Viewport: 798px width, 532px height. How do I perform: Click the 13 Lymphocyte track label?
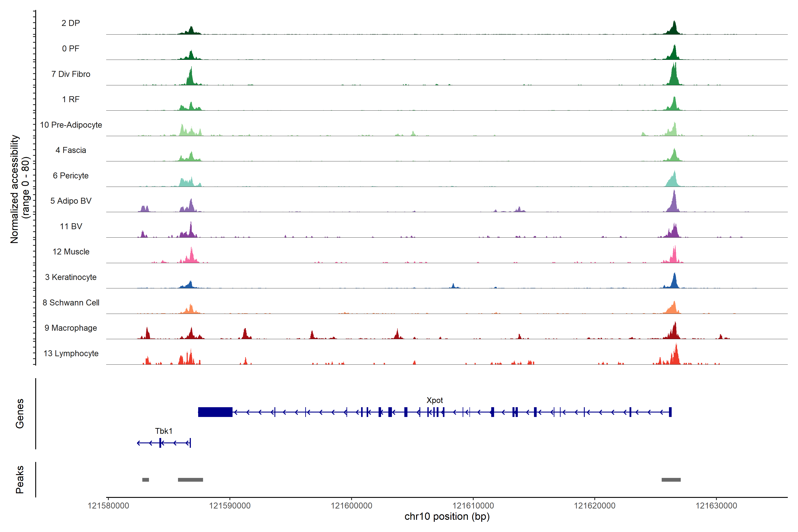70,353
